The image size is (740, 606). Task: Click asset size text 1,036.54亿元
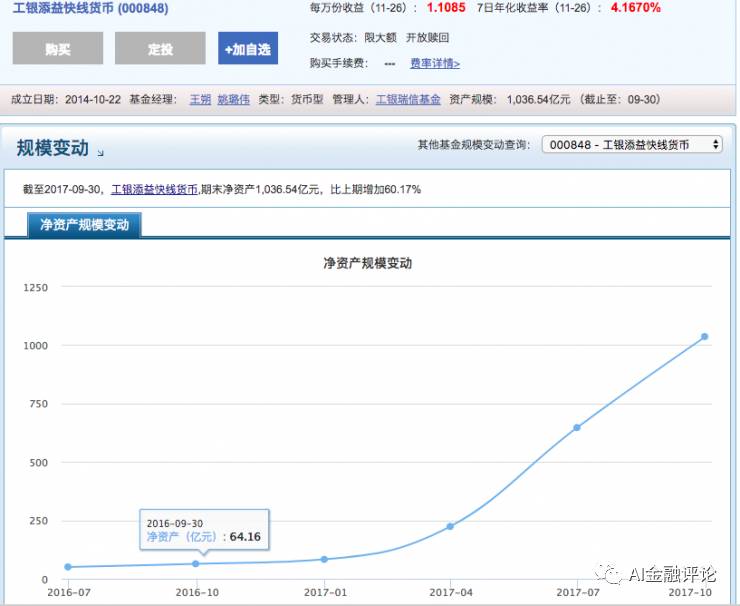click(x=538, y=100)
